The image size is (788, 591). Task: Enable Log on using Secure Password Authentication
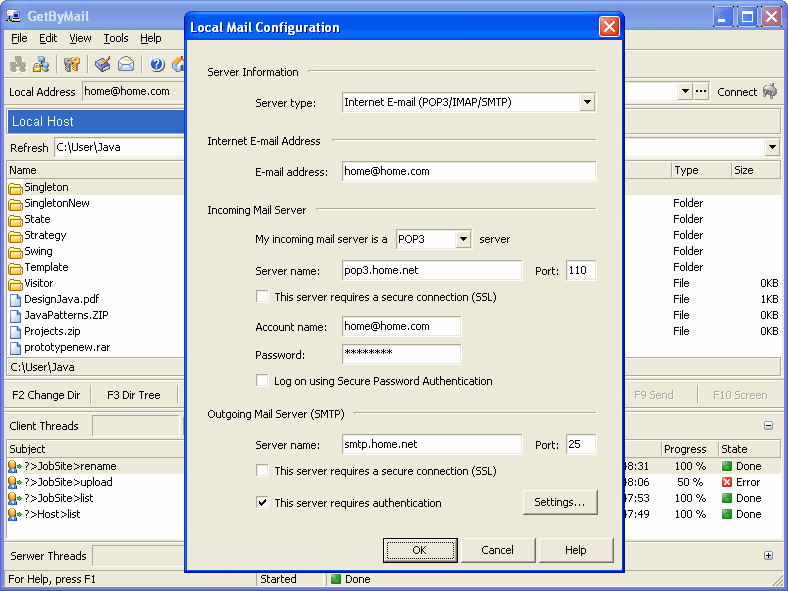tap(262, 380)
